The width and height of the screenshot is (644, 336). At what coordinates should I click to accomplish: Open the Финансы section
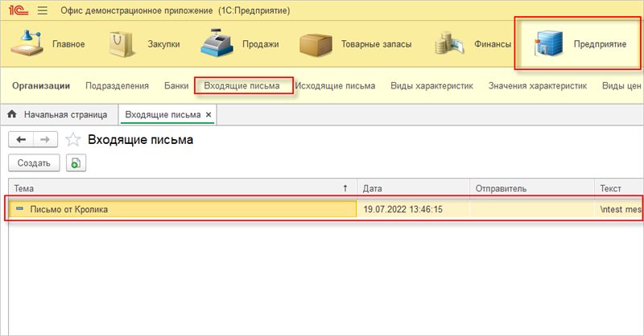467,44
